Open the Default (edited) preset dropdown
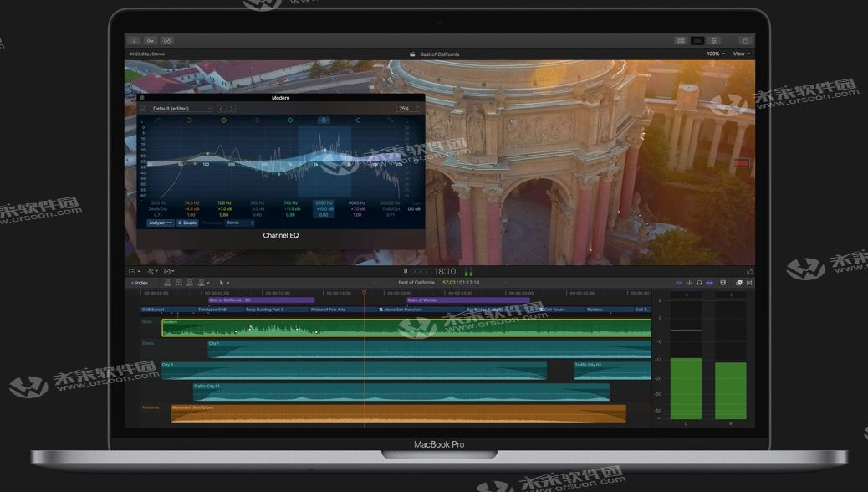868x492 pixels. tap(181, 109)
